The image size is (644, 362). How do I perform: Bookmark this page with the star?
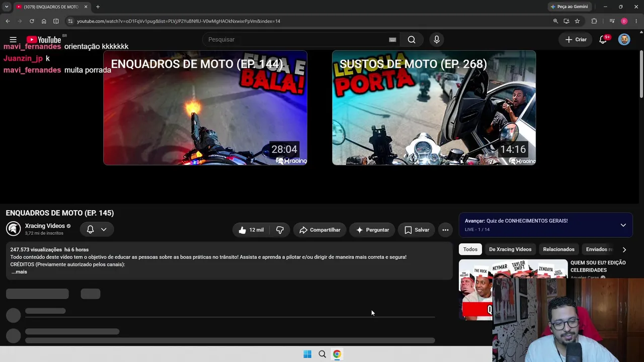(x=577, y=21)
